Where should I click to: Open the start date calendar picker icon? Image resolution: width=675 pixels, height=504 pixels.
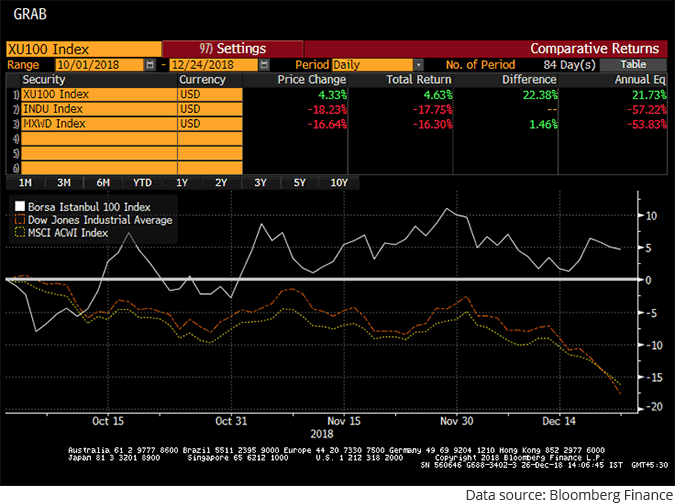coord(150,65)
